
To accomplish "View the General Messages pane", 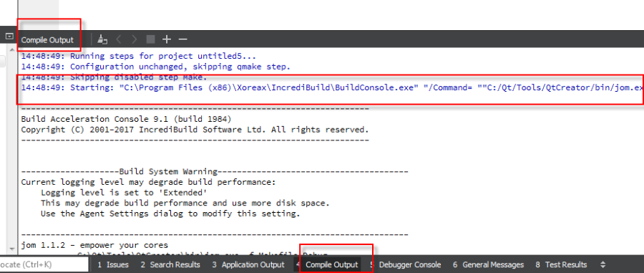I will pos(488,265).
